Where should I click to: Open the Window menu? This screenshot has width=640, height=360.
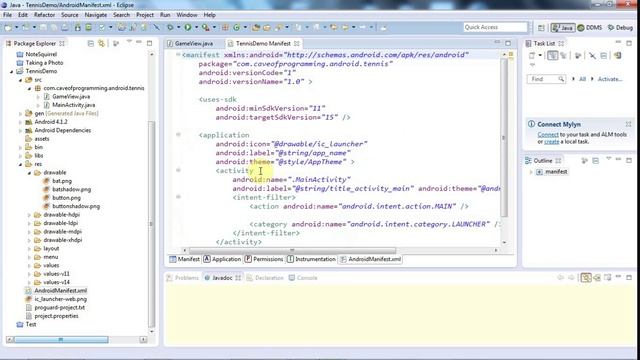pyautogui.click(x=187, y=15)
